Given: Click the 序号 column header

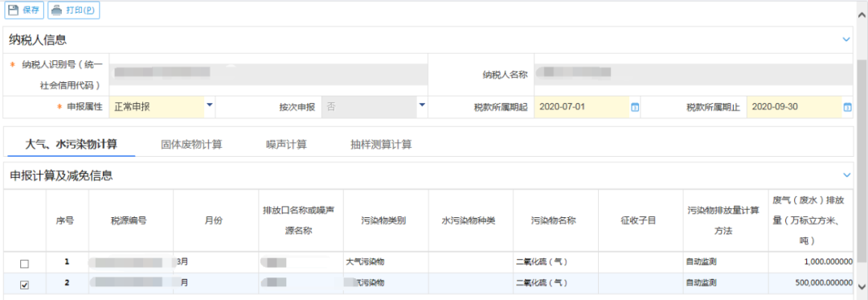Looking at the screenshot, I should click(68, 220).
